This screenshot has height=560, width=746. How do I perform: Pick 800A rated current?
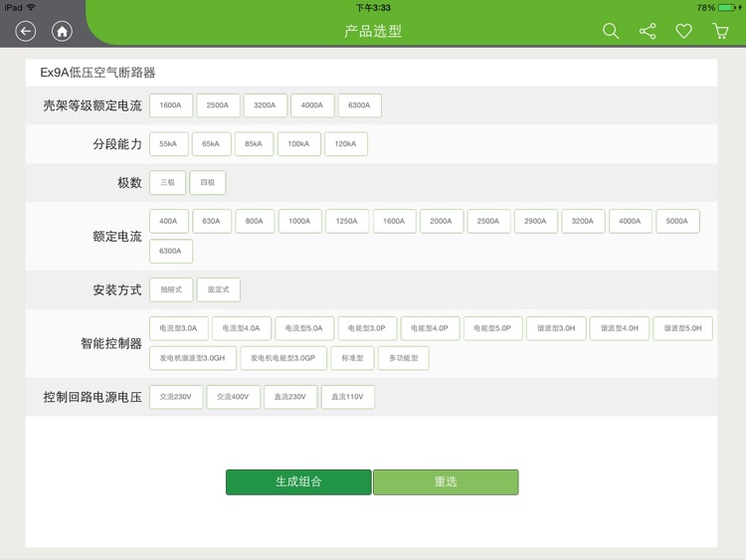coord(255,221)
